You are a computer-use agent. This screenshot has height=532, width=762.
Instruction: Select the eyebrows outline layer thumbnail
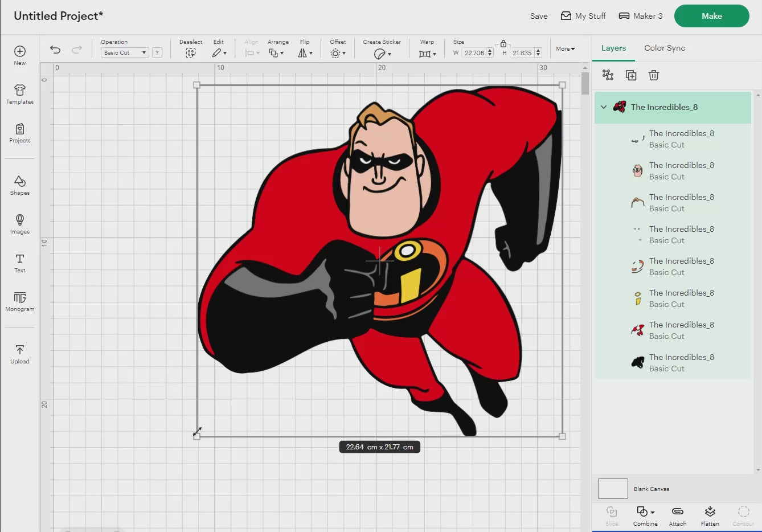638,139
